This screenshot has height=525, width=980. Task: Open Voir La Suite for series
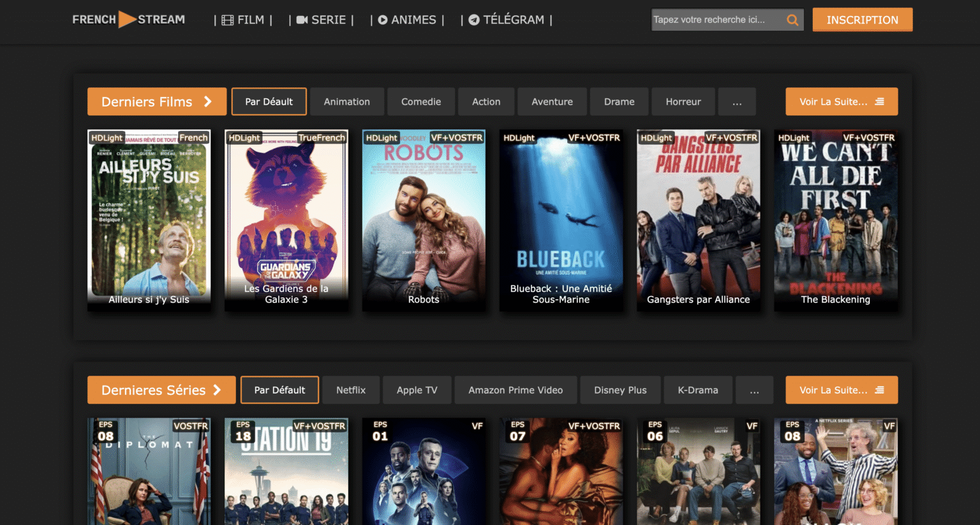click(842, 390)
